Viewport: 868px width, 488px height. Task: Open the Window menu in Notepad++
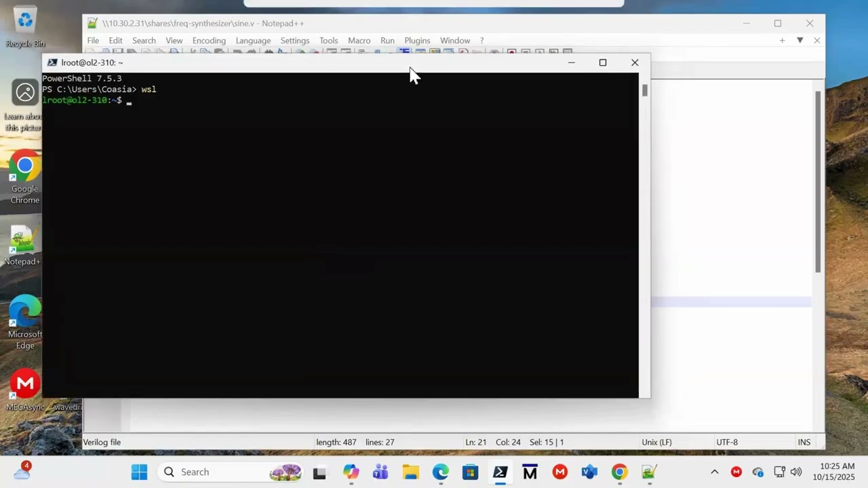[455, 41]
